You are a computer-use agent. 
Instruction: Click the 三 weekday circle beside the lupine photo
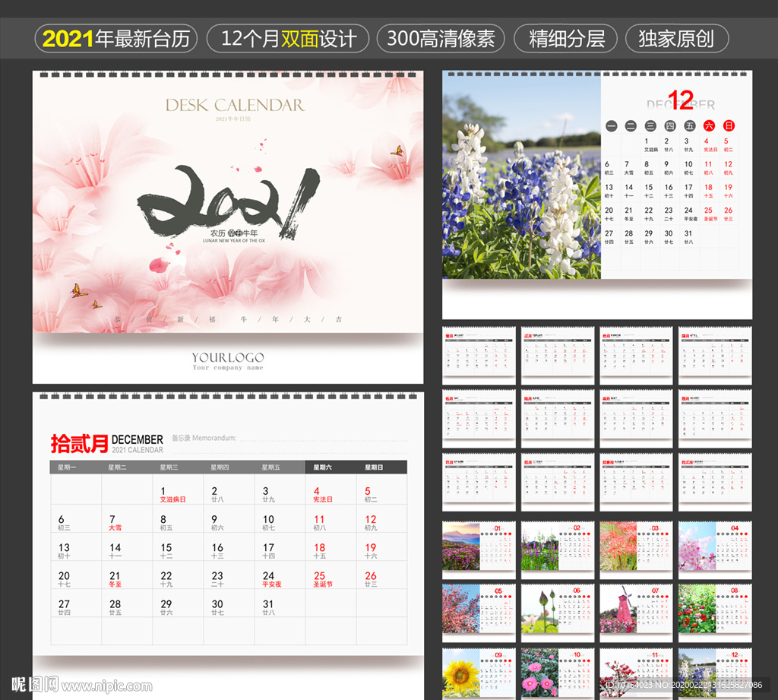(x=650, y=126)
